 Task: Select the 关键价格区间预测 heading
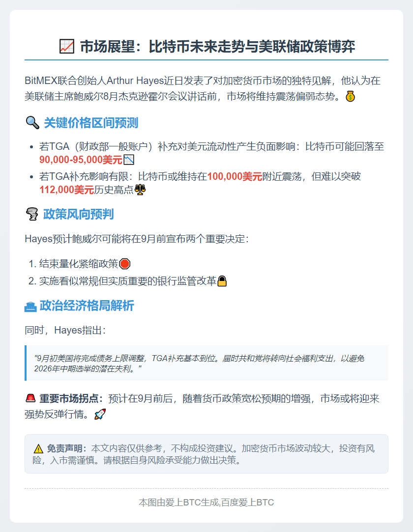[91, 123]
